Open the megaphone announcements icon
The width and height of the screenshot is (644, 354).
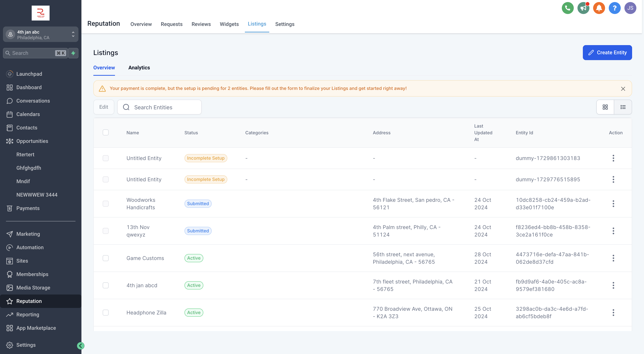point(583,8)
